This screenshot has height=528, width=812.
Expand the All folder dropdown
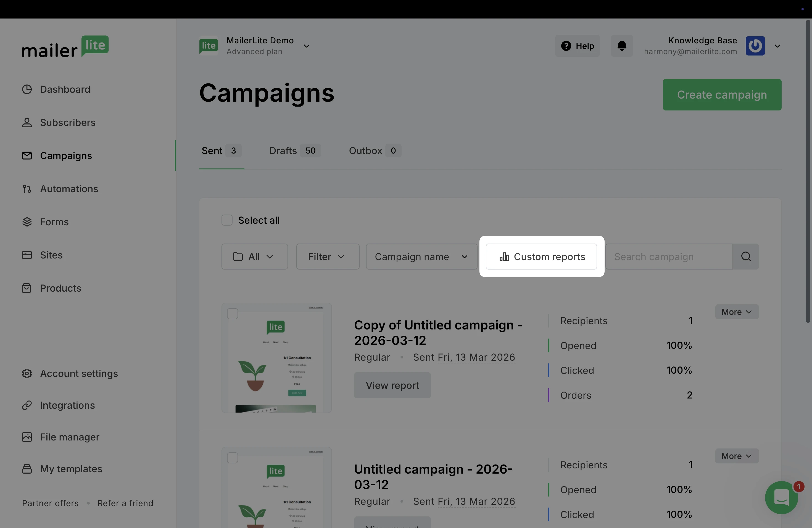255,257
